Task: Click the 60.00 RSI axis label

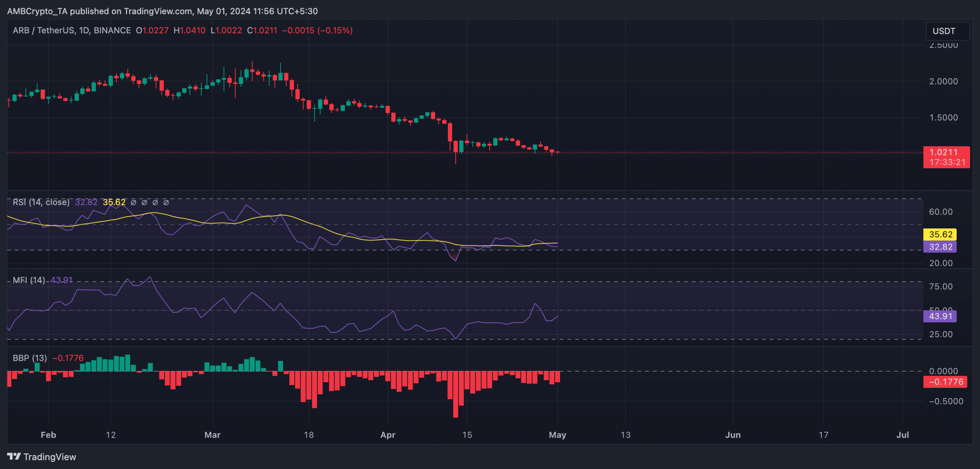Action: pos(941,212)
